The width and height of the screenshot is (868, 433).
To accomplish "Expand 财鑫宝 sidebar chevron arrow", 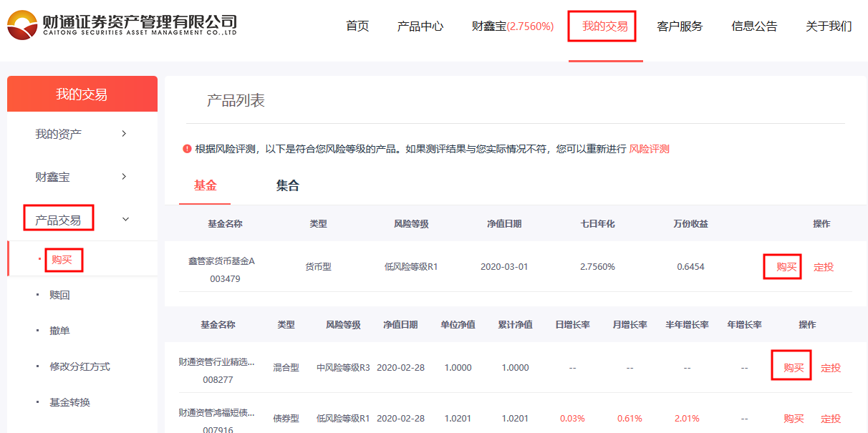I will coord(124,177).
